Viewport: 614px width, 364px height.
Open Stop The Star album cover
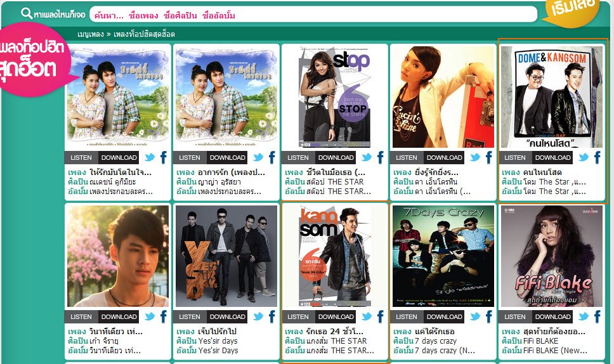click(335, 97)
